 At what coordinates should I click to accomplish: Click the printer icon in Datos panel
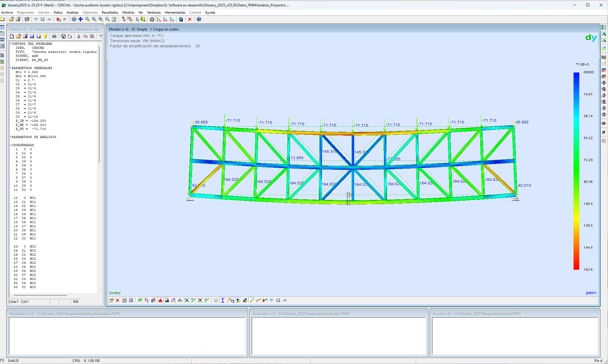54,36
